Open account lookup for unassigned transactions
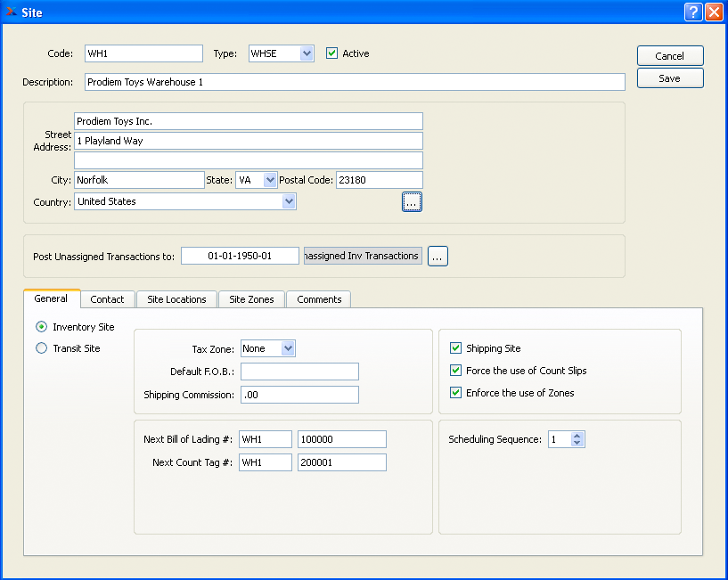This screenshot has width=728, height=580. coord(438,257)
